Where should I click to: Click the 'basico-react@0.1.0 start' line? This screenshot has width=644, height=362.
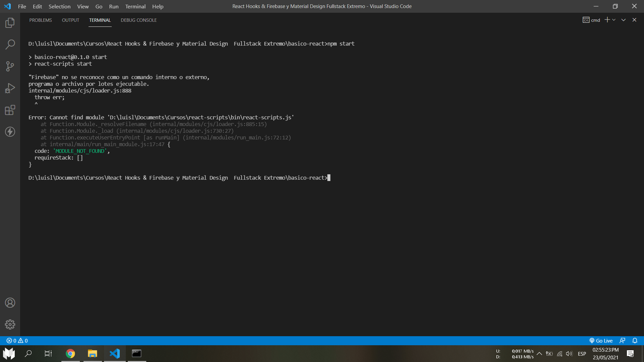pos(68,57)
